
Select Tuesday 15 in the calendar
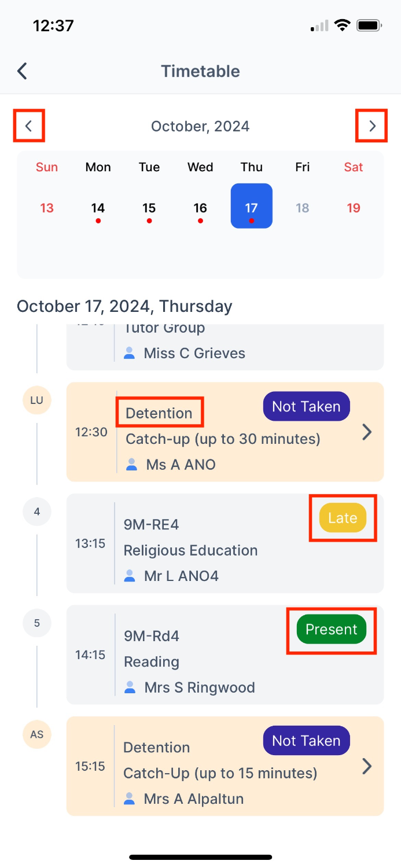click(149, 208)
